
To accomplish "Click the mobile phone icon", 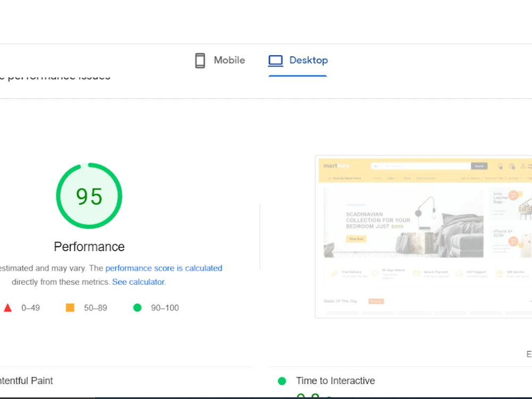I will (x=200, y=61).
